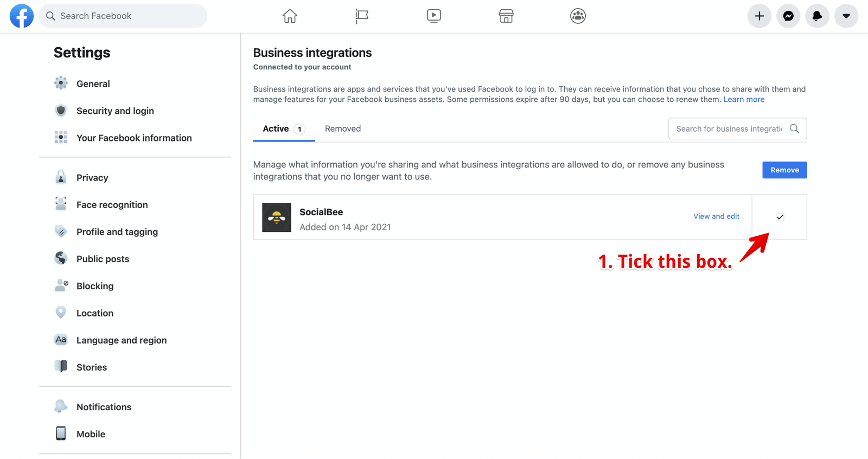Click the Location pin icon
This screenshot has width=868, height=459.
pyautogui.click(x=61, y=312)
